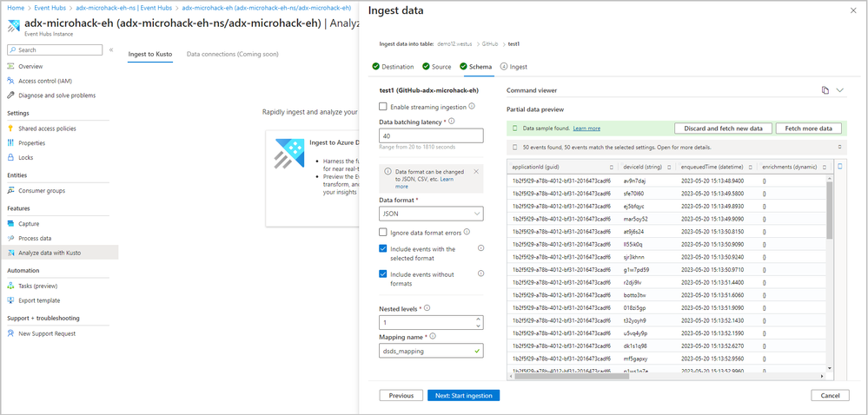Decrease Nested levels with down arrow
This screenshot has height=415, width=868.
[x=478, y=326]
